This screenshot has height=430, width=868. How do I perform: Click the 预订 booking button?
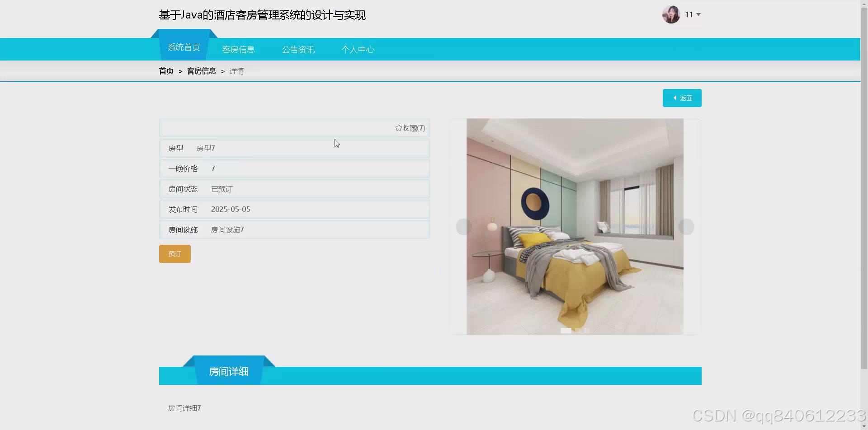(175, 253)
